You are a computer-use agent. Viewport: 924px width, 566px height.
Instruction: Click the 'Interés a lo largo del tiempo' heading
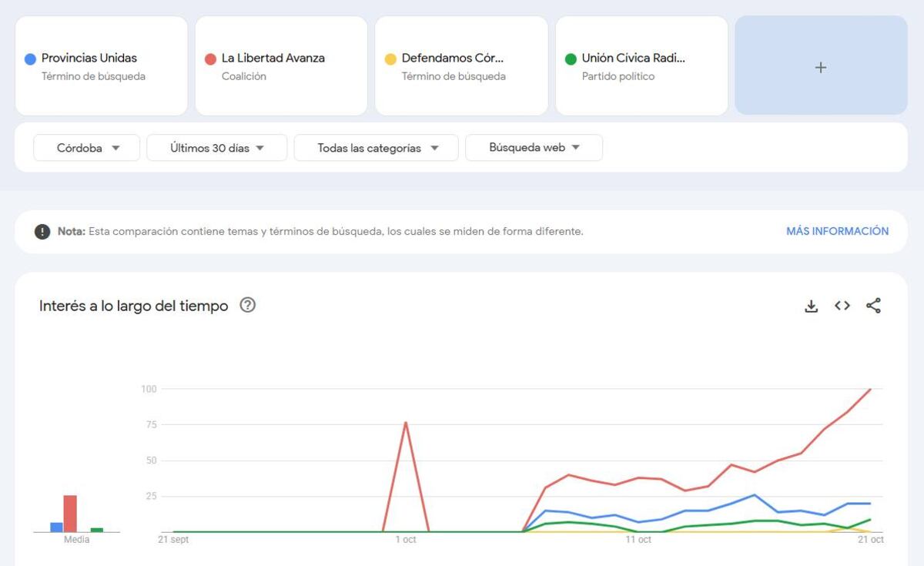point(134,306)
